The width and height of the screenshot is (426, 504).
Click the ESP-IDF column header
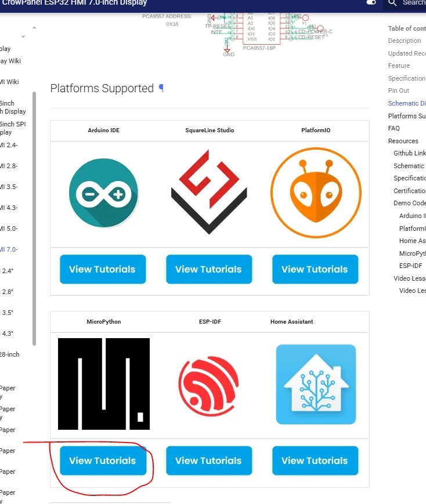coord(210,322)
